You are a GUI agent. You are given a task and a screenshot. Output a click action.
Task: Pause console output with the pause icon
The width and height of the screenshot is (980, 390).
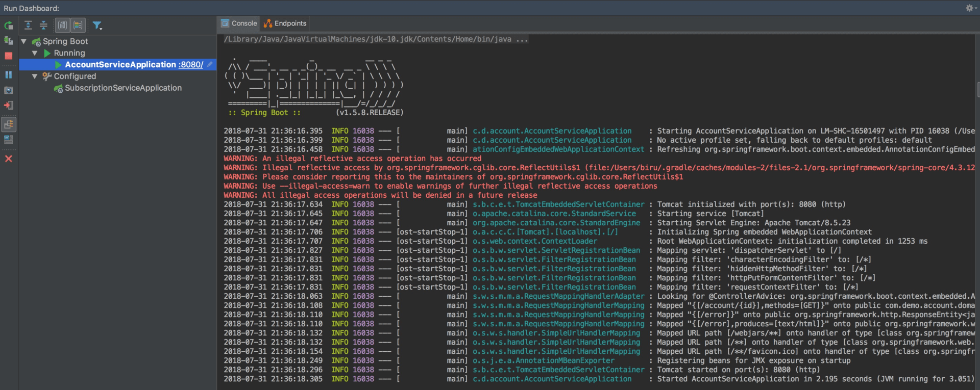click(9, 74)
